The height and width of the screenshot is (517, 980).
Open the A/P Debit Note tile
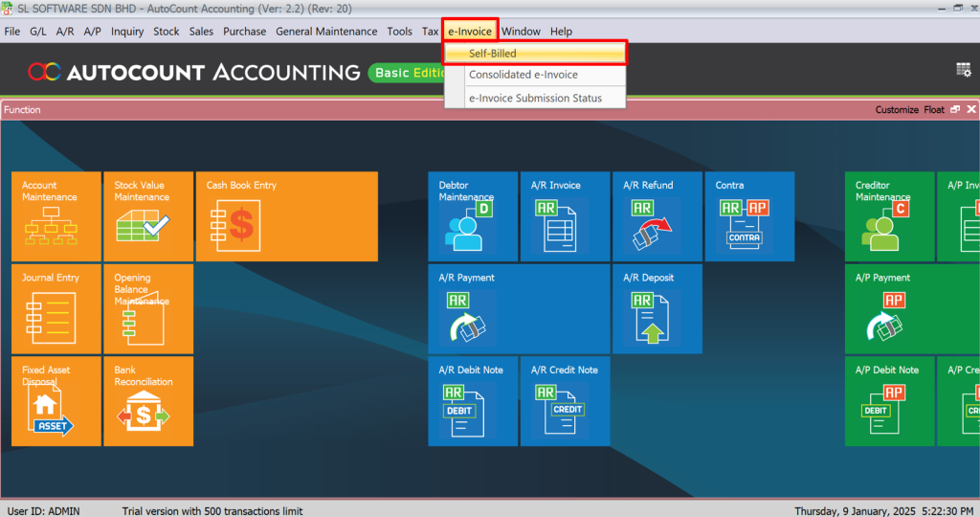pyautogui.click(x=889, y=401)
